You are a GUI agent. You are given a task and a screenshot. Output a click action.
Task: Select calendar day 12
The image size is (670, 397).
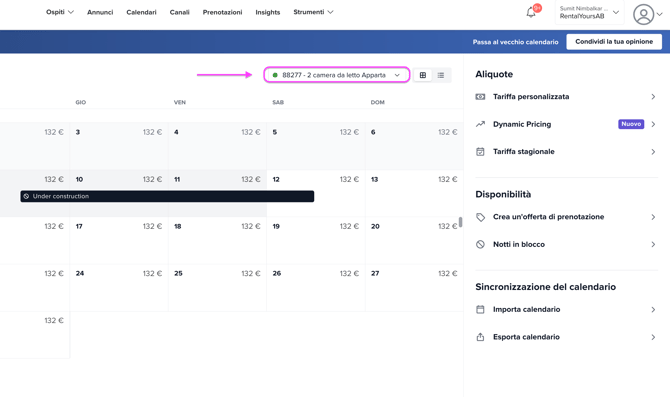316,193
